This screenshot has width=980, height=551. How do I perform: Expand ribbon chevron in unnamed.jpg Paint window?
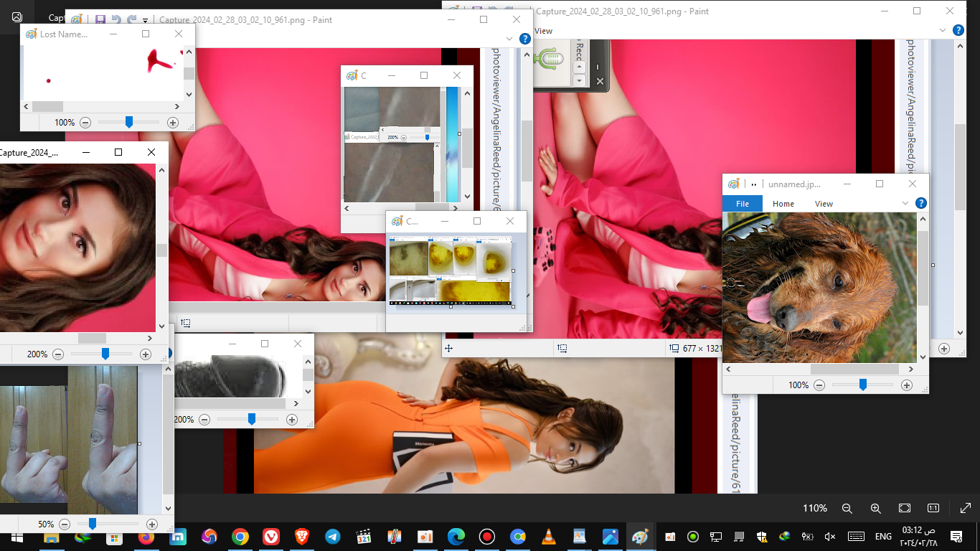[x=905, y=204]
